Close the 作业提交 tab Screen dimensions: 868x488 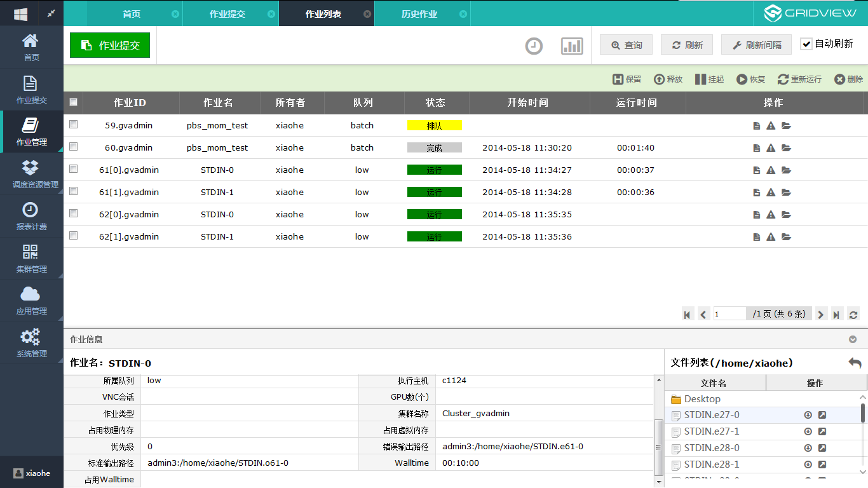tap(271, 14)
